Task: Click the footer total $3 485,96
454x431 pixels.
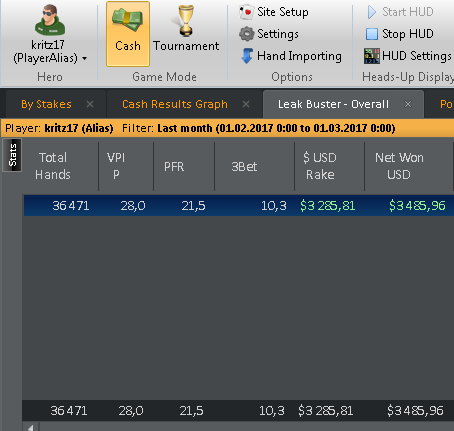Action: coord(415,411)
